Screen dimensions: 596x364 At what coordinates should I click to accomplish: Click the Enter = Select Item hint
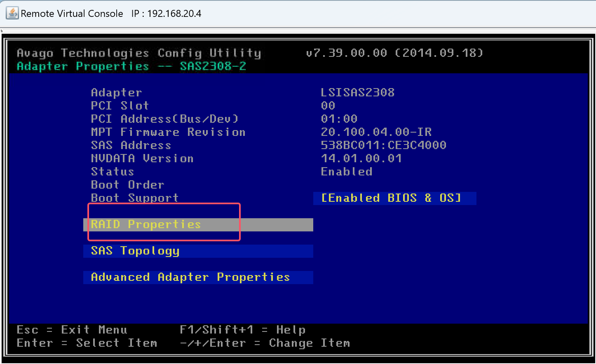point(87,343)
